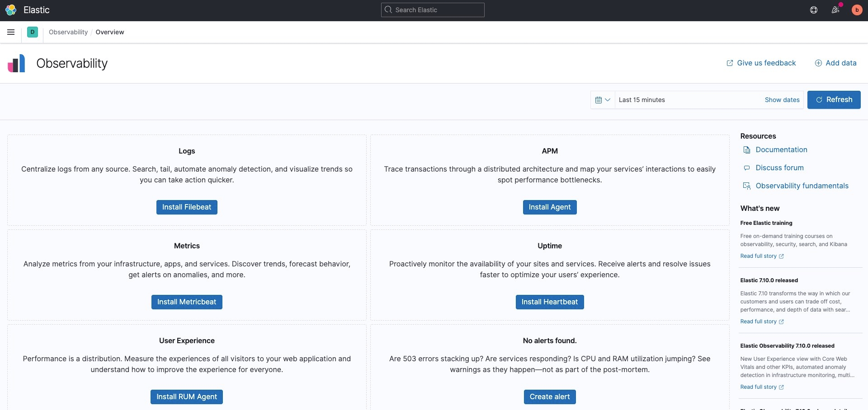Switch to the Observability breadcrumb

[x=68, y=32]
